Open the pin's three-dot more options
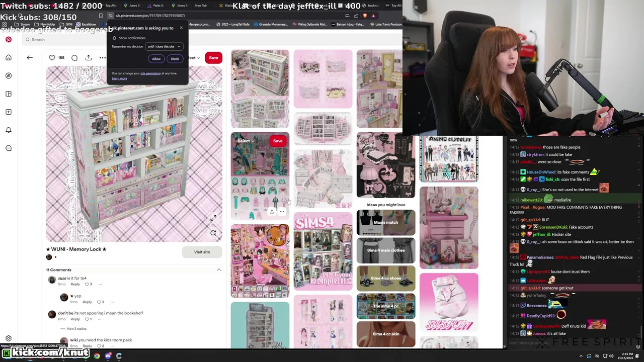Screen dimensions: 644x362 point(103,58)
